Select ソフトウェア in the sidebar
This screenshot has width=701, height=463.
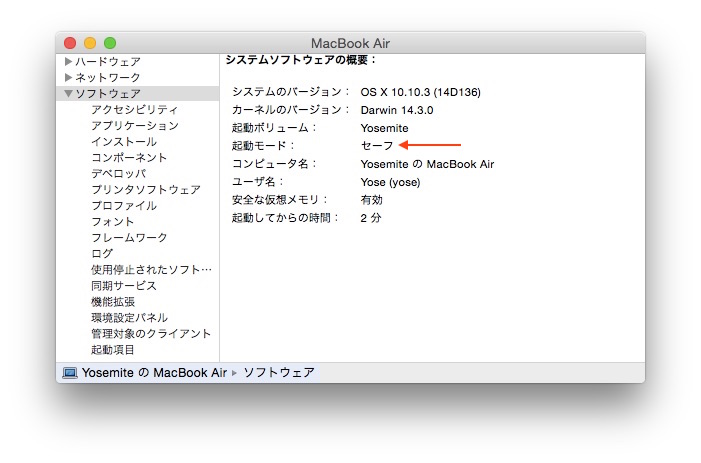pos(108,93)
